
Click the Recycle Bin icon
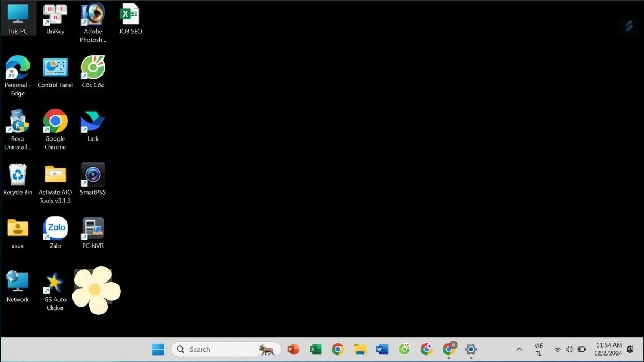18,175
